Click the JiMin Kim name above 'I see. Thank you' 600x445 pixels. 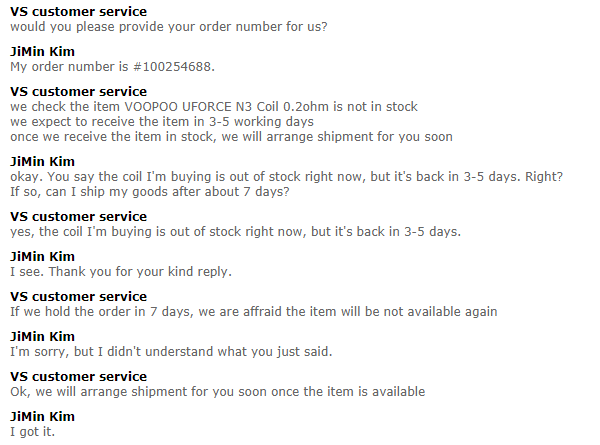pos(42,257)
